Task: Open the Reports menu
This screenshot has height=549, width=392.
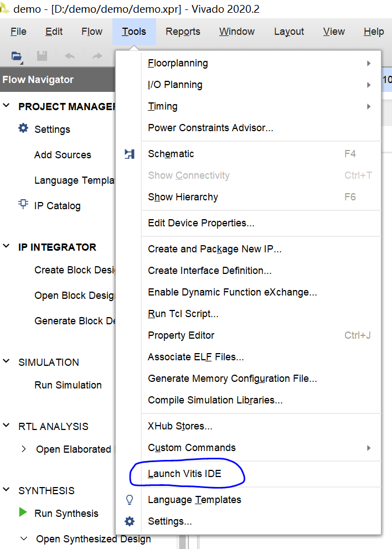Action: point(183,32)
